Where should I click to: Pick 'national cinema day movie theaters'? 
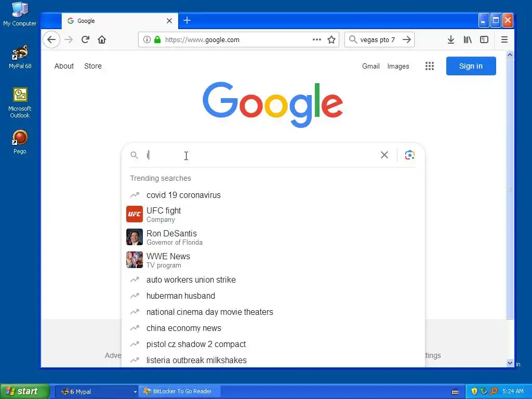[273, 312]
